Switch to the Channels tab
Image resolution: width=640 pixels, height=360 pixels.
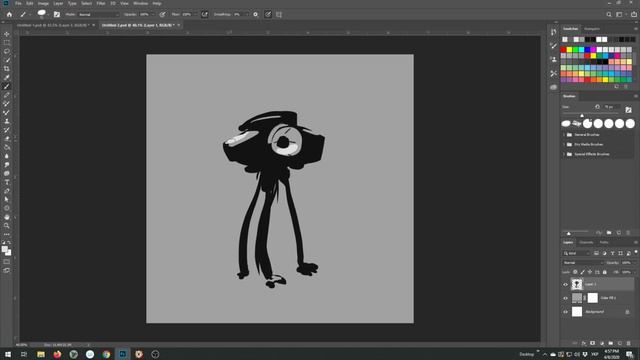(x=586, y=242)
